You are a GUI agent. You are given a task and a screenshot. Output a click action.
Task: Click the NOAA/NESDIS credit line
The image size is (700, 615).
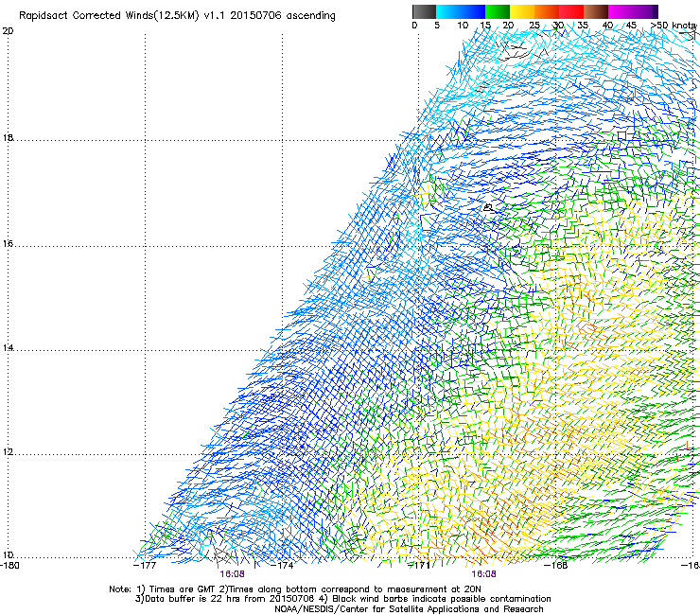[409, 609]
